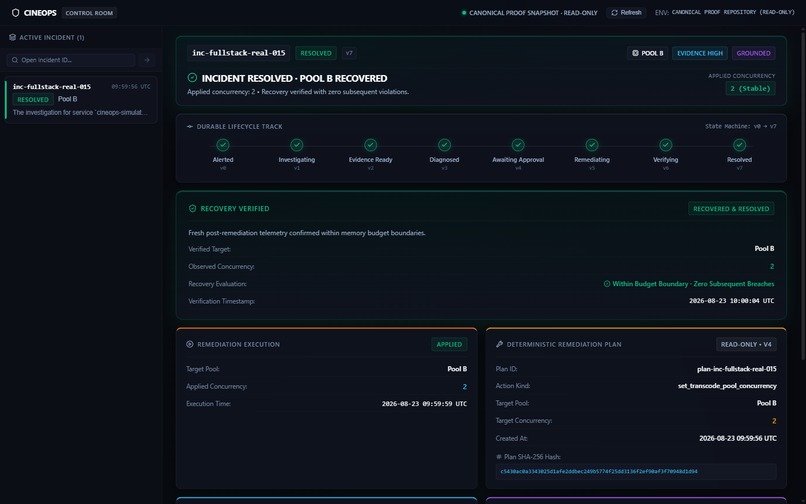Viewport: 806px width, 504px height.
Task: Select incident inc-fullstack-real-015 in the sidebar
Action: point(81,100)
